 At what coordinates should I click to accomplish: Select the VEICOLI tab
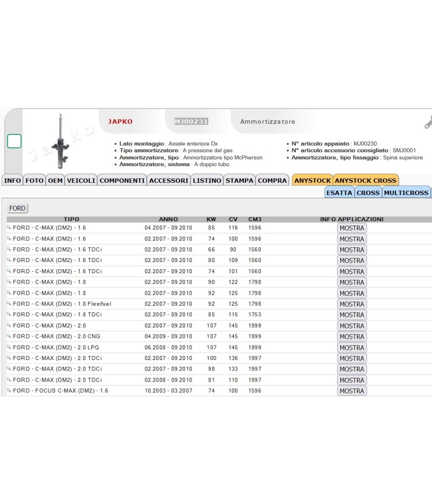click(x=81, y=180)
